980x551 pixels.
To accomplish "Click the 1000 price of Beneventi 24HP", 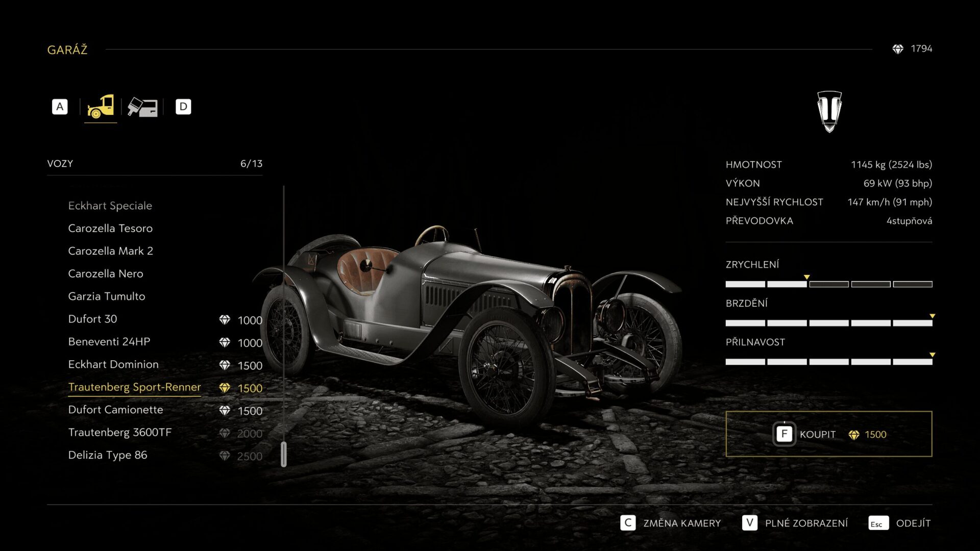I will point(250,343).
